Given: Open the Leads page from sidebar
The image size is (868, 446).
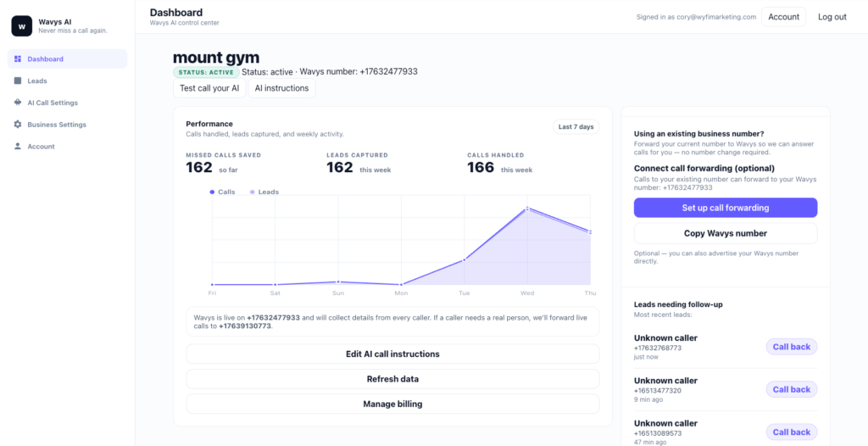Looking at the screenshot, I should point(37,81).
